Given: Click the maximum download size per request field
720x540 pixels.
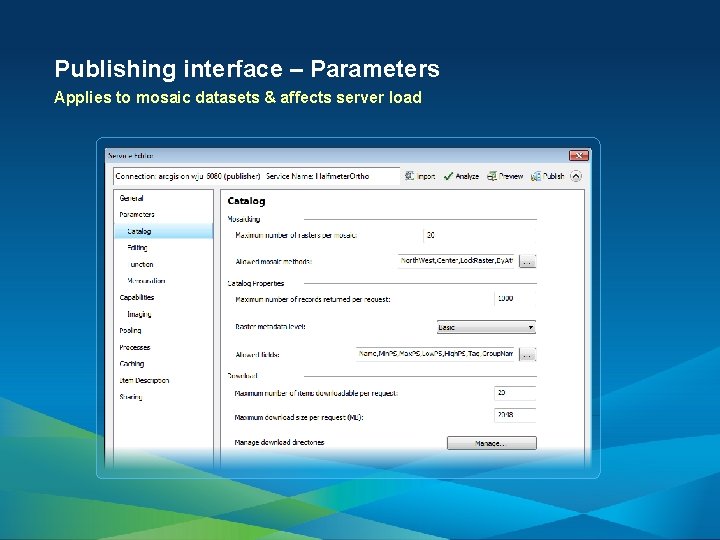Looking at the screenshot, I should click(515, 415).
